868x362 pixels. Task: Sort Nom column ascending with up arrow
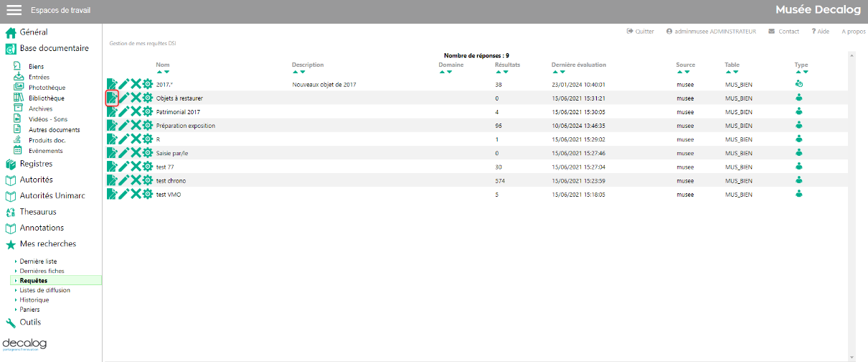tap(159, 72)
